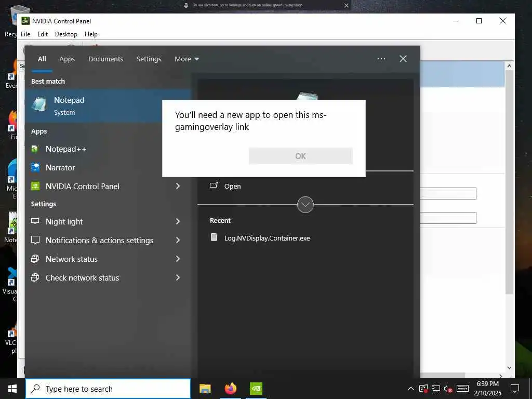The image size is (532, 399).
Task: Click the scrollbar up arrow in NVIDIA Control Panel
Action: [509, 66]
